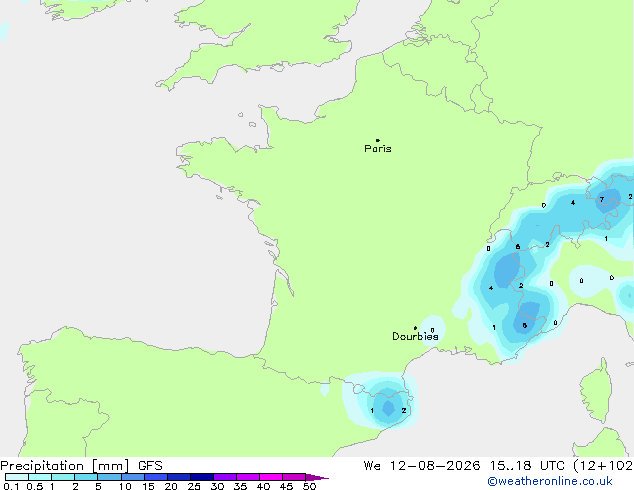This screenshot has height=490, width=634.
Task: Pick the 2 to 5 legend color swatch
Action: [86, 477]
